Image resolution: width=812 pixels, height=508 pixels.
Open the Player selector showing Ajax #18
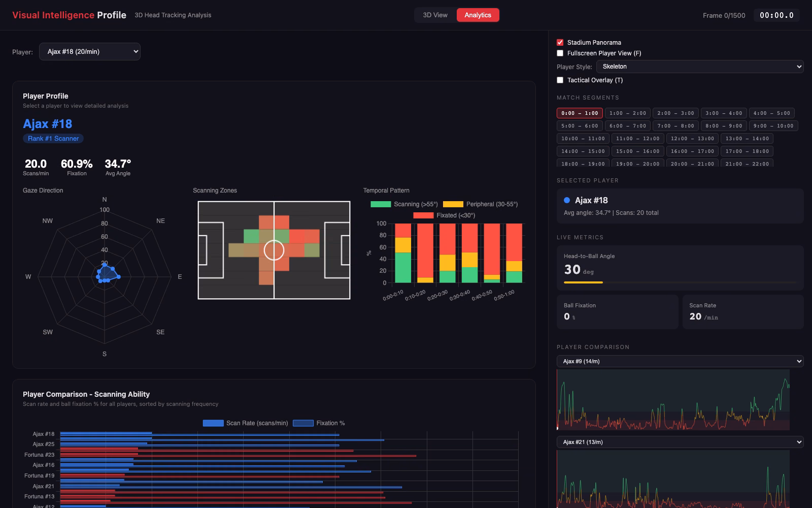click(90, 51)
